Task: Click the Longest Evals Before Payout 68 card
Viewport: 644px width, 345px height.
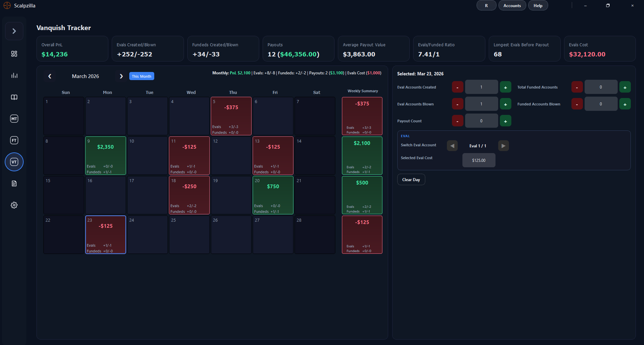Action: [525, 49]
